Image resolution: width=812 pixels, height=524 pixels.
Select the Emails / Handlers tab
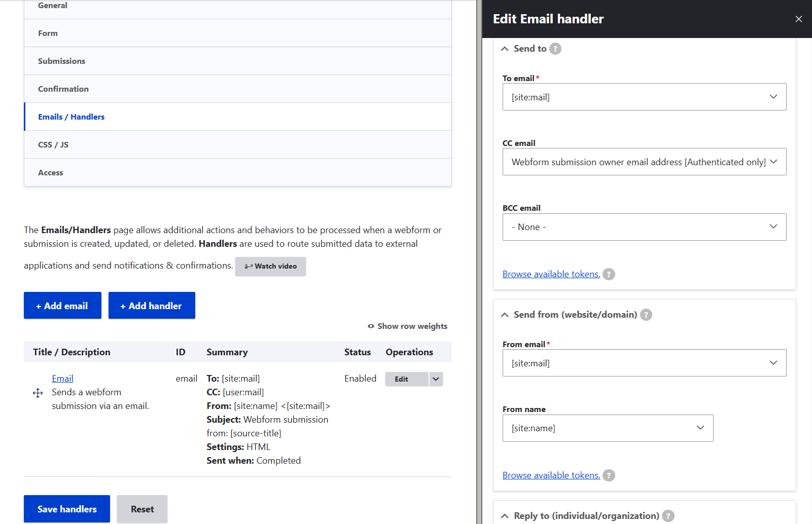click(x=238, y=117)
